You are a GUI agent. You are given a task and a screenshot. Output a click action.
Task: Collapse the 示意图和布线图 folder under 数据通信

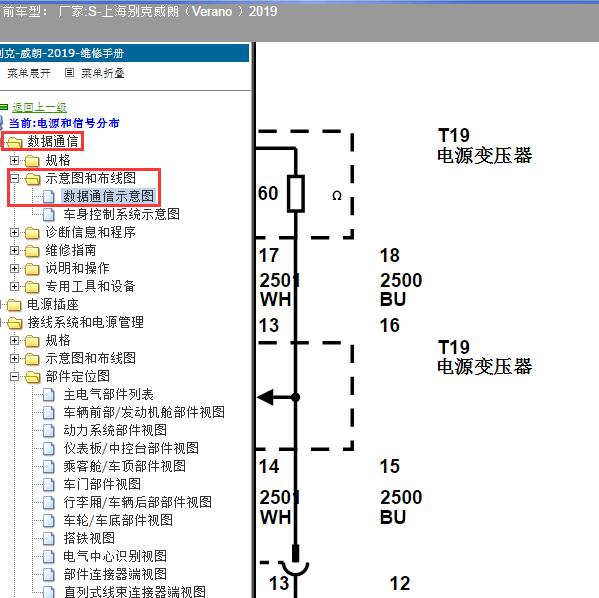point(15,178)
